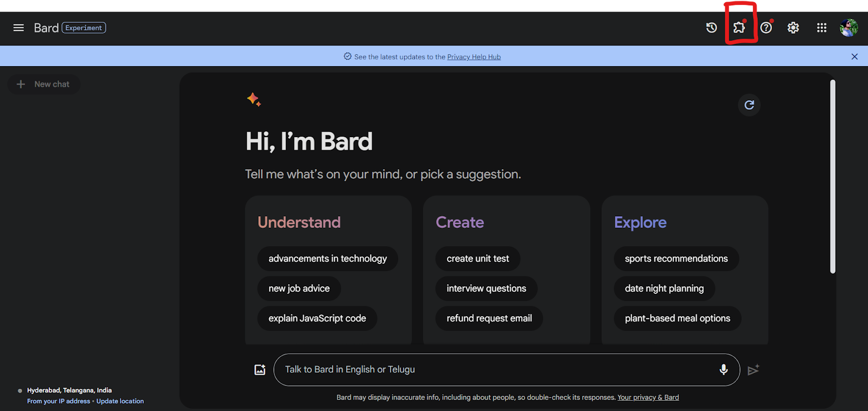Viewport: 868px width, 411px height.
Task: Click the Create card heading
Action: (460, 222)
